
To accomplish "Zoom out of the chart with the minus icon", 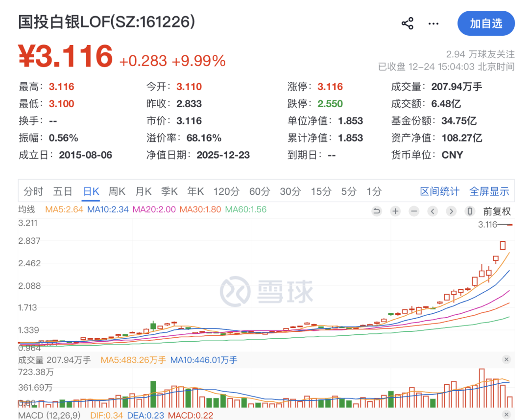I will point(414,211).
